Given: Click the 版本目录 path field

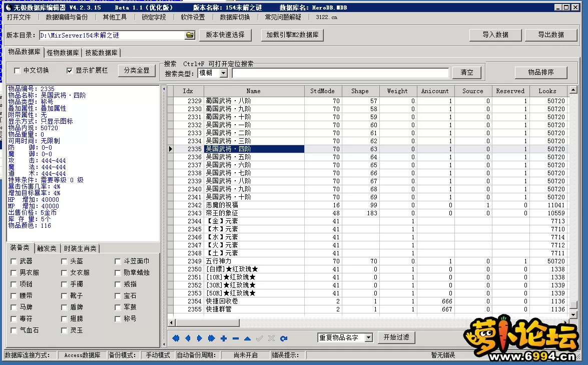Looking at the screenshot, I should (x=112, y=35).
